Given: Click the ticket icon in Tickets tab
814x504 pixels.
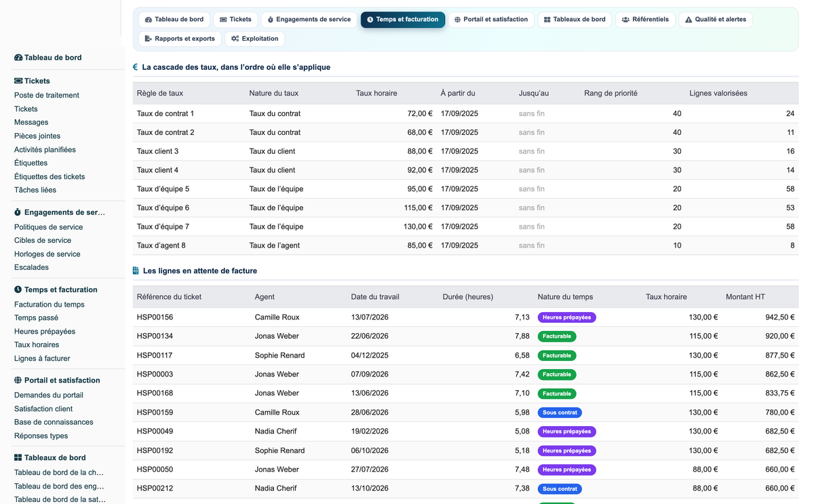Looking at the screenshot, I should click(x=223, y=20).
